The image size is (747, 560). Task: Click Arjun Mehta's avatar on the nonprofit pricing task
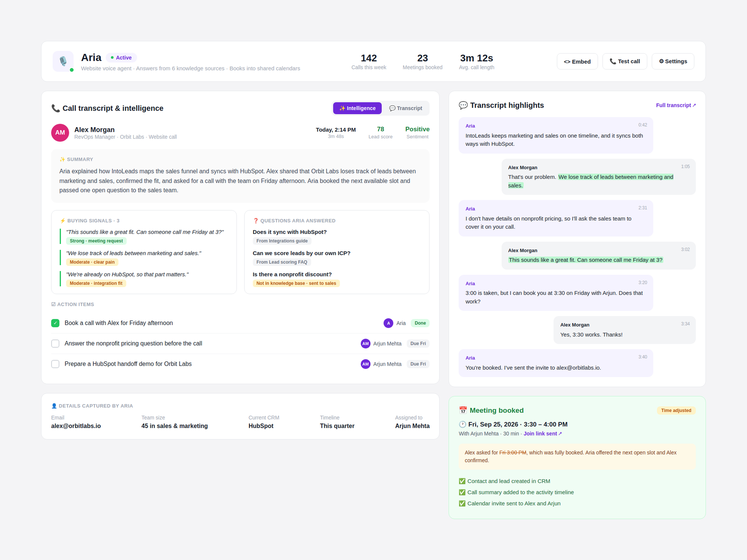pyautogui.click(x=365, y=344)
